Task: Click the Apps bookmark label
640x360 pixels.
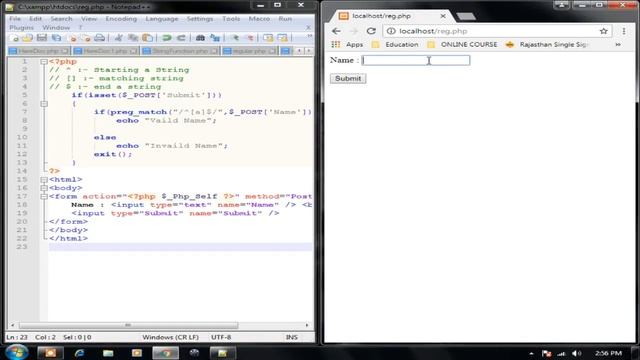Action: pyautogui.click(x=354, y=44)
